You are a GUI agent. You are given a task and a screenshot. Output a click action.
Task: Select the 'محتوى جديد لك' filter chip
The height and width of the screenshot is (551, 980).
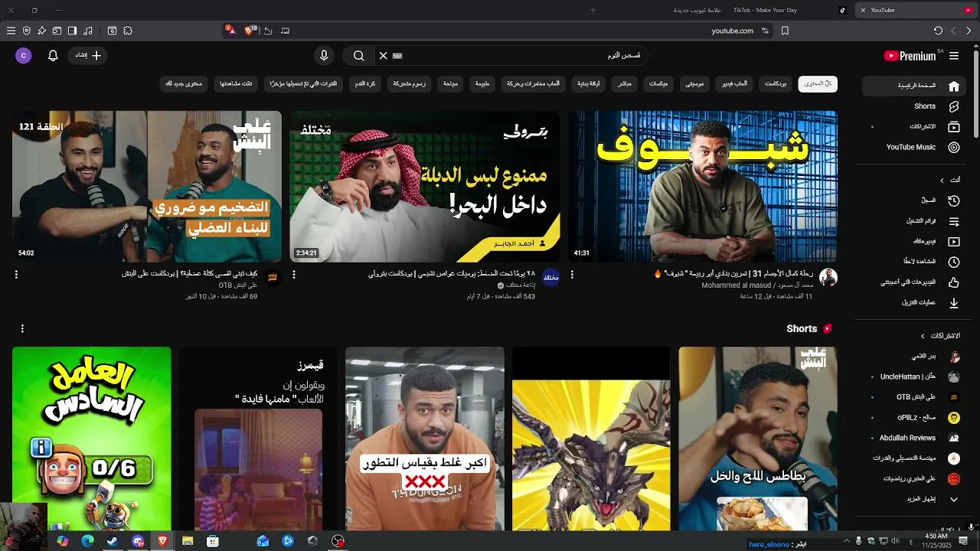(184, 84)
